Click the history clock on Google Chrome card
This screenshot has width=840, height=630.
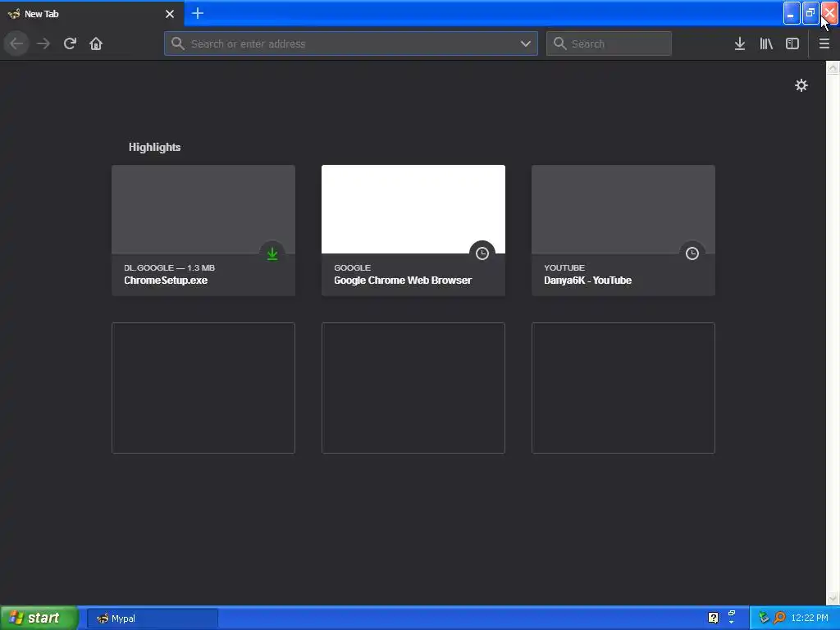(482, 253)
